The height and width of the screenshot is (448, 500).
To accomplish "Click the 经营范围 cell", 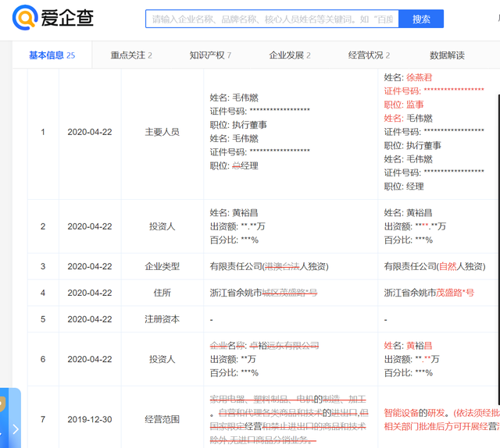I will 162,419.
